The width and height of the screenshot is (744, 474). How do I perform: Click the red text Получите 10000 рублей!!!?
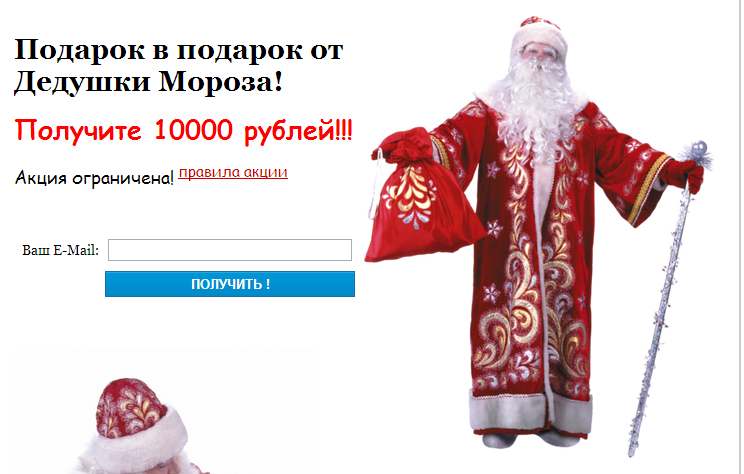184,130
